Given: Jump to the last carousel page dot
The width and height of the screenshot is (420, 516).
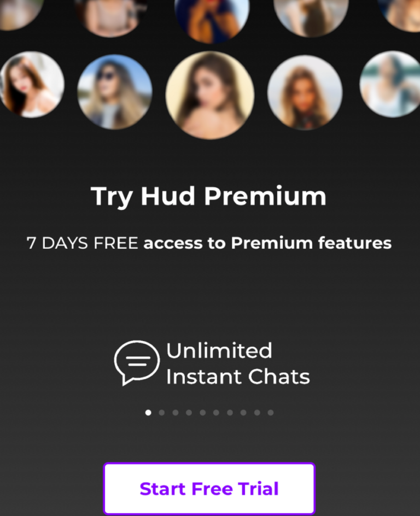Looking at the screenshot, I should [271, 413].
